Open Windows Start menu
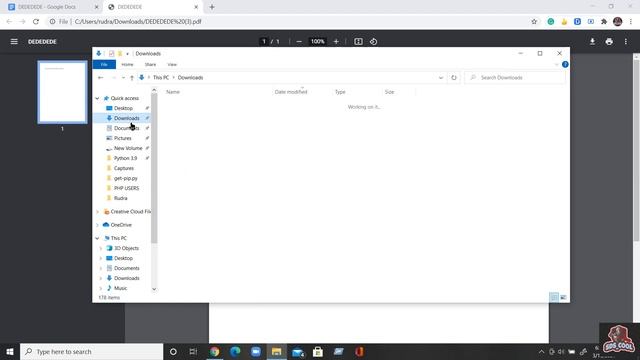This screenshot has height=360, width=640. [x=10, y=351]
